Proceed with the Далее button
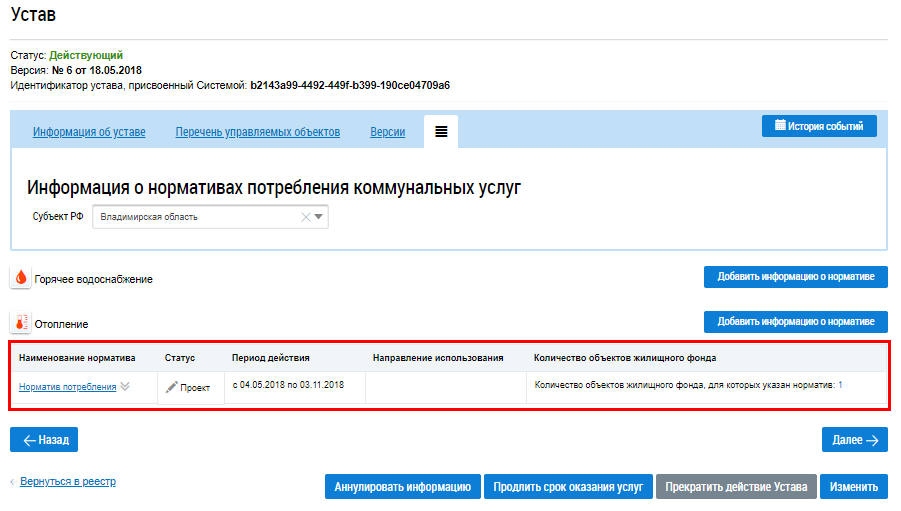901x511 pixels. 854,440
